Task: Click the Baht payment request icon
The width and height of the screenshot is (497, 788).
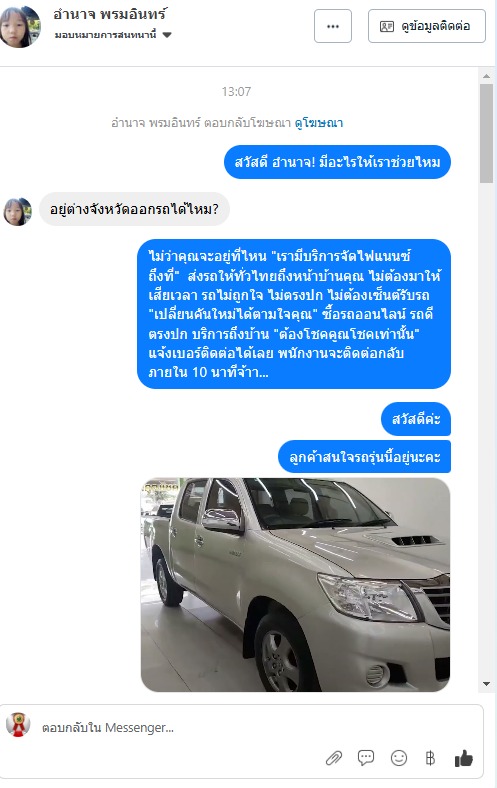Action: [430, 758]
